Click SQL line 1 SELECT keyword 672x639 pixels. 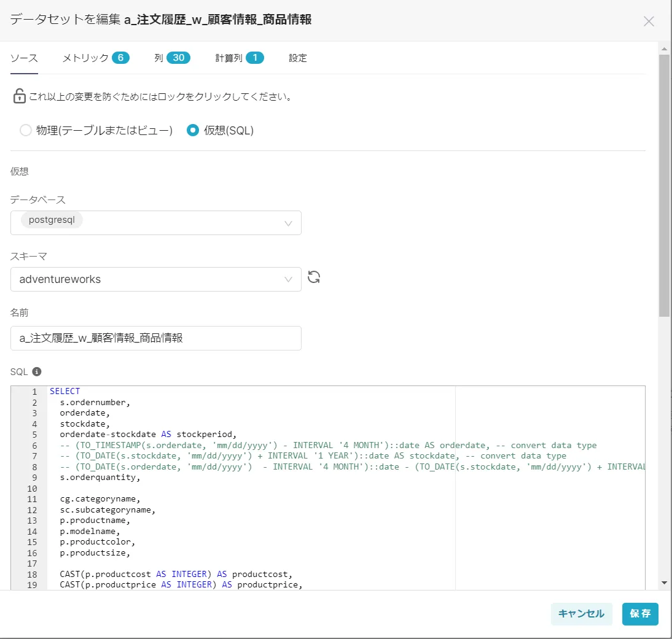point(64,391)
